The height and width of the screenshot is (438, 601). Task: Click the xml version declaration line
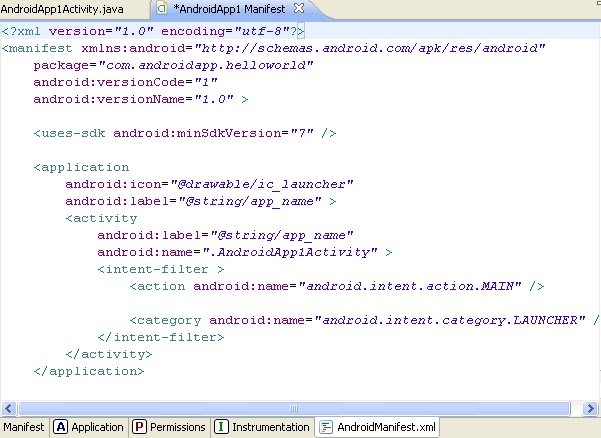click(153, 31)
